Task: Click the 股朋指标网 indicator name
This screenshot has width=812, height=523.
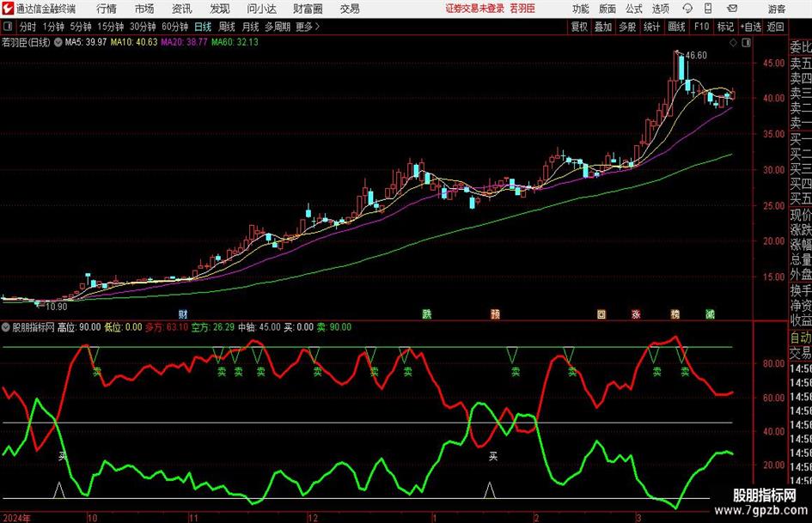Action: tap(34, 327)
